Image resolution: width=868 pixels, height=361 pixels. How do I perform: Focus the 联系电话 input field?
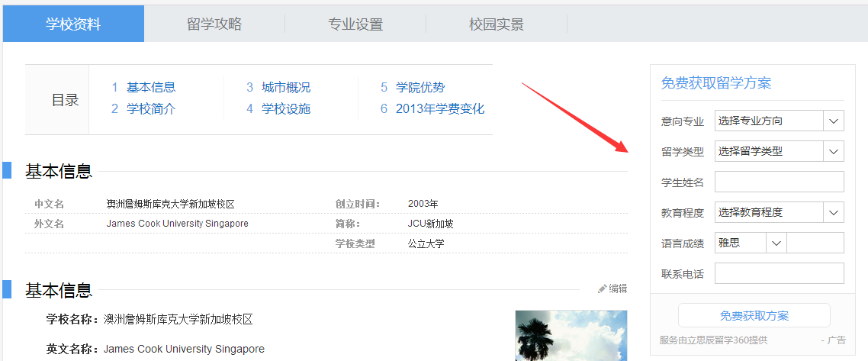click(x=780, y=273)
